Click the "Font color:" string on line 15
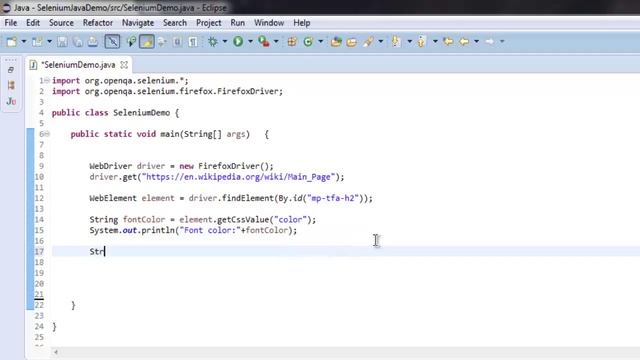The width and height of the screenshot is (640, 360). tap(211, 230)
